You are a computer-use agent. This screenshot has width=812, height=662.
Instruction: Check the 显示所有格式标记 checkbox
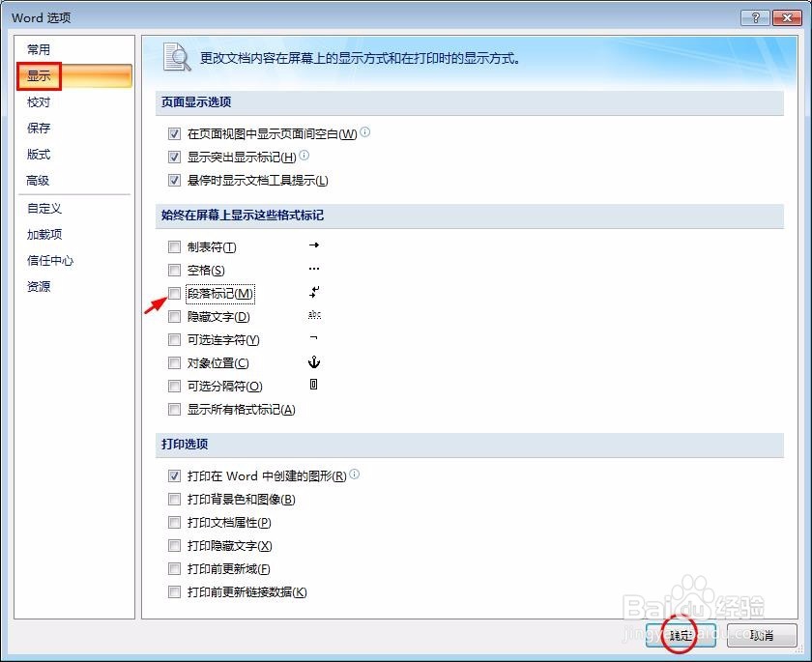(174, 409)
